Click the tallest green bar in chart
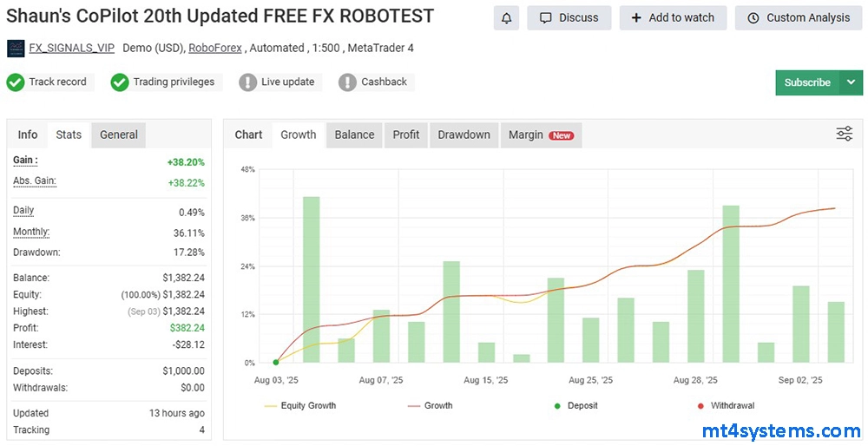This screenshot has width=868, height=446. click(311, 279)
